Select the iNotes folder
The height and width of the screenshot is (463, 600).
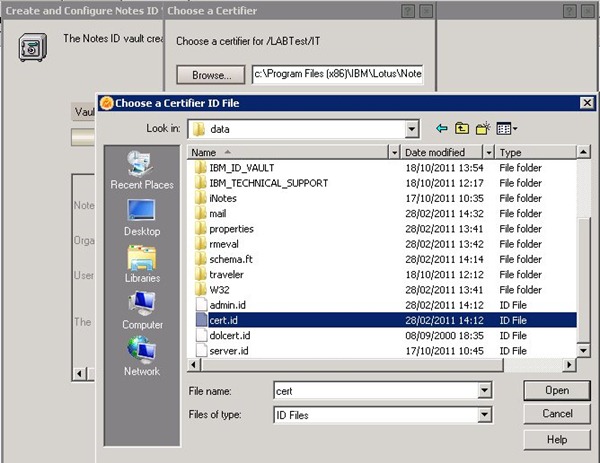[222, 199]
